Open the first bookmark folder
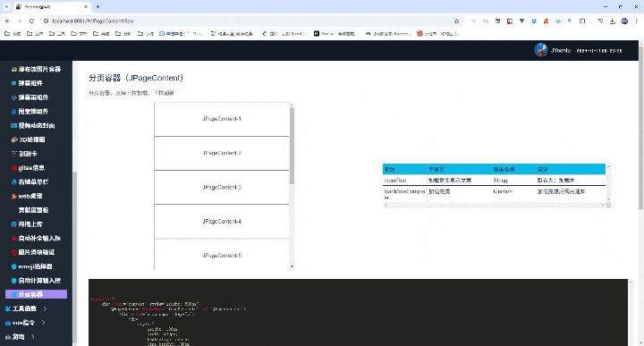644x346 pixels. 13,34
